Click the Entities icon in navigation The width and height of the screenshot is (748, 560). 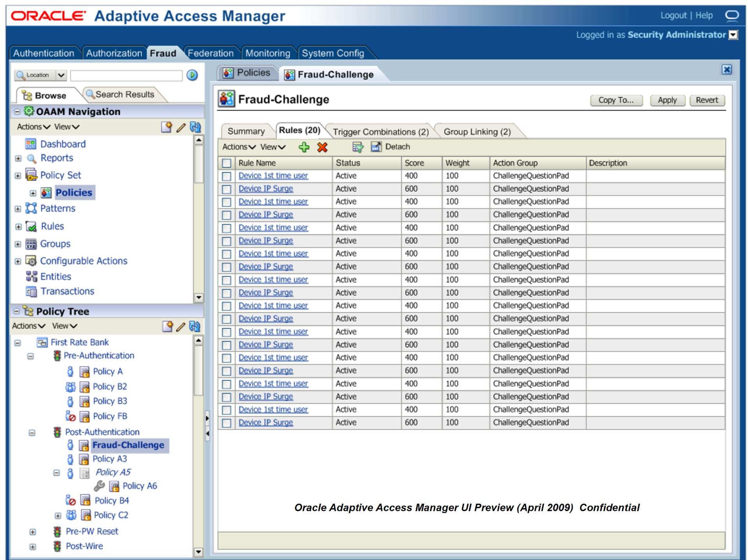click(31, 276)
